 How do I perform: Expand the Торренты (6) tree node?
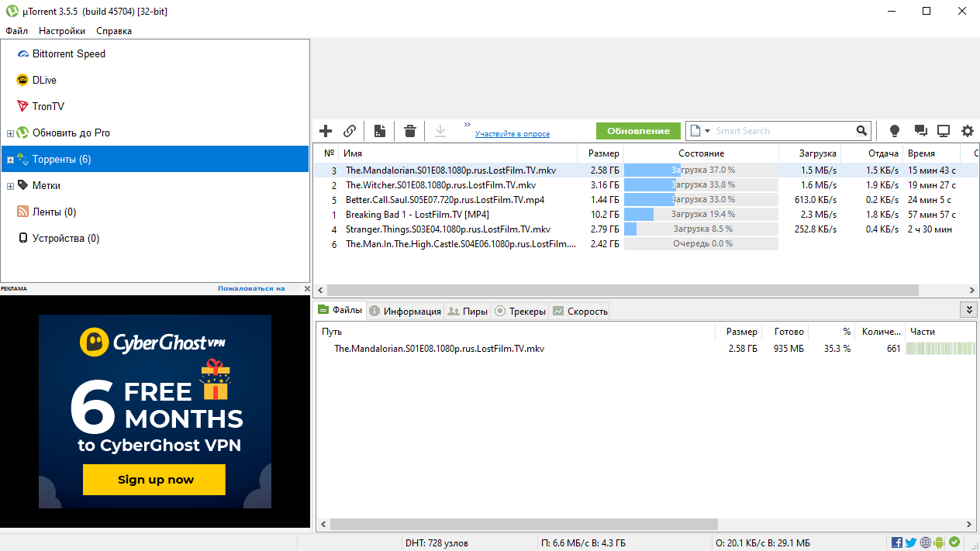coord(10,160)
